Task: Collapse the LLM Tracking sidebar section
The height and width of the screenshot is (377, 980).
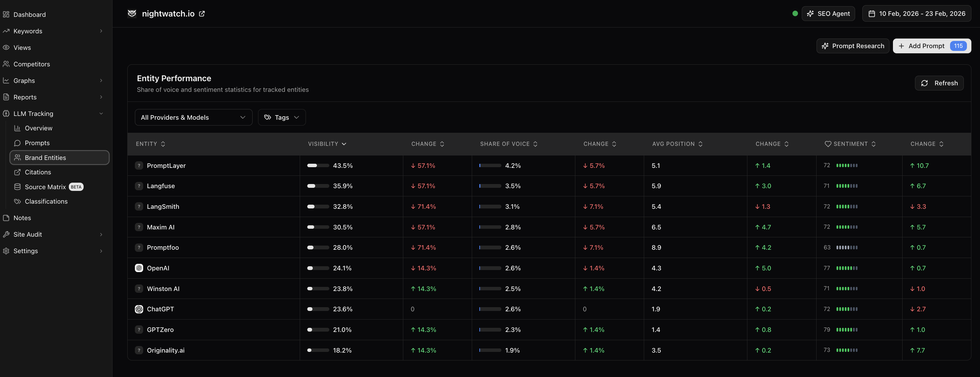Action: click(101, 114)
